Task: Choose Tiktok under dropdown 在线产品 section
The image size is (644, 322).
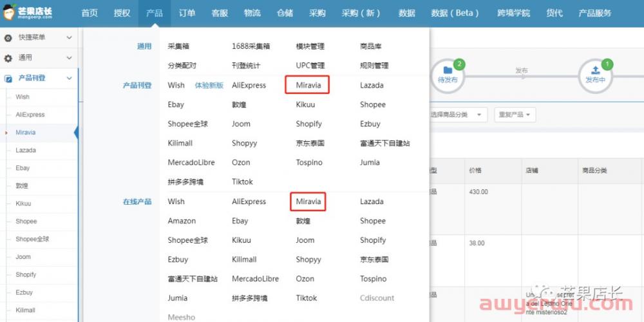Action: pyautogui.click(x=307, y=298)
